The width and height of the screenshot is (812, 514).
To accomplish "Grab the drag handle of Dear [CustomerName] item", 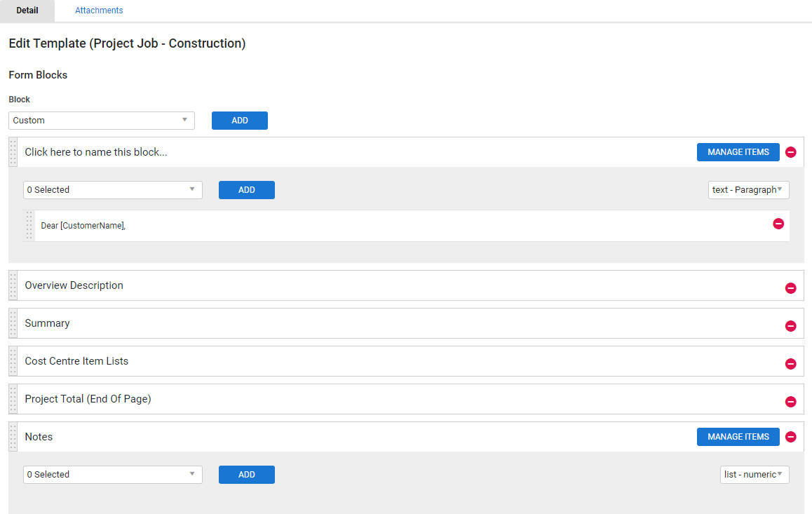I will point(29,226).
